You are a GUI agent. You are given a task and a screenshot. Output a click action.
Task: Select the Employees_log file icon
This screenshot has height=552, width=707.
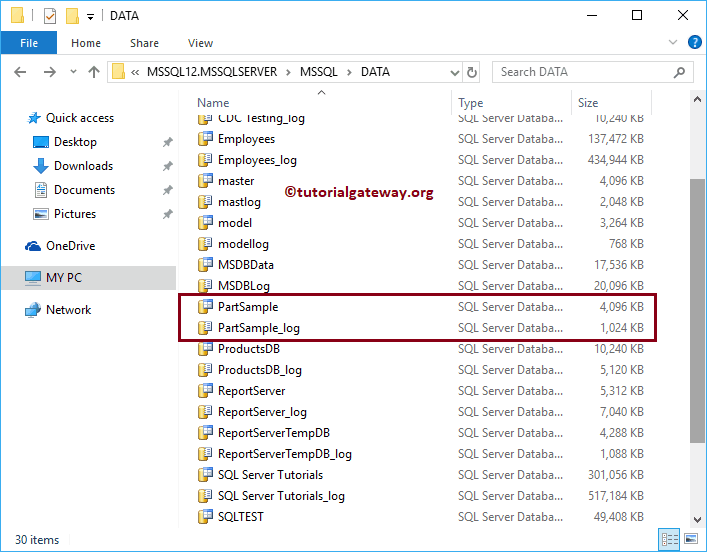[x=205, y=160]
